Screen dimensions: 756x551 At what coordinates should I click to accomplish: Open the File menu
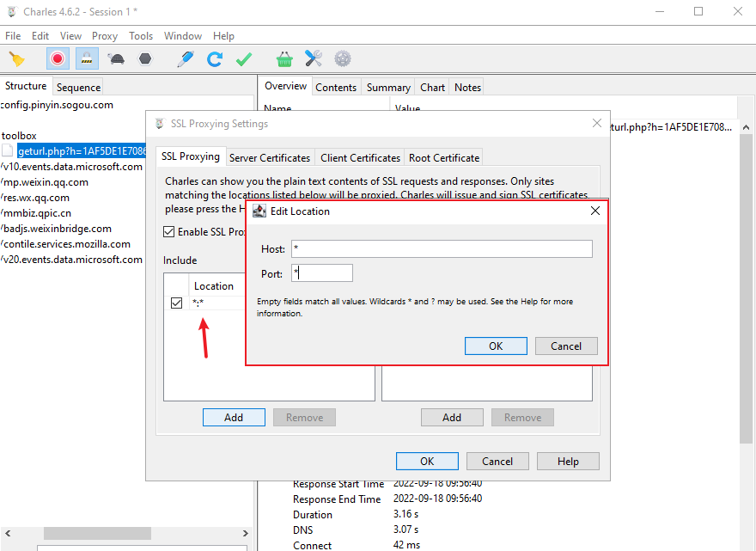click(x=13, y=36)
